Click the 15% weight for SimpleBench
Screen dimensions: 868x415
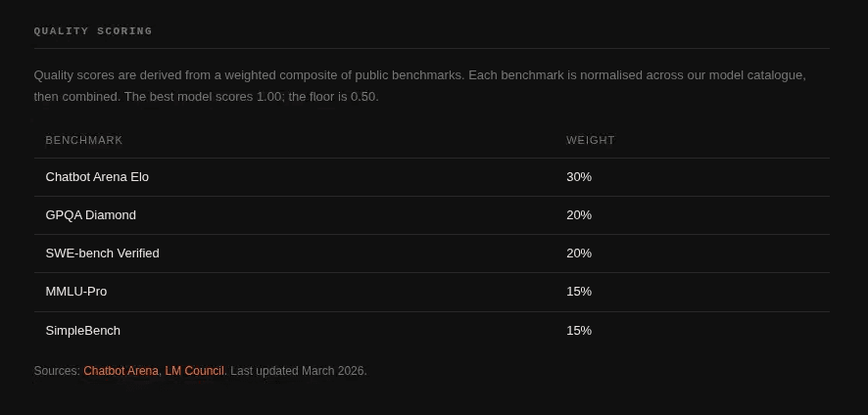(579, 331)
